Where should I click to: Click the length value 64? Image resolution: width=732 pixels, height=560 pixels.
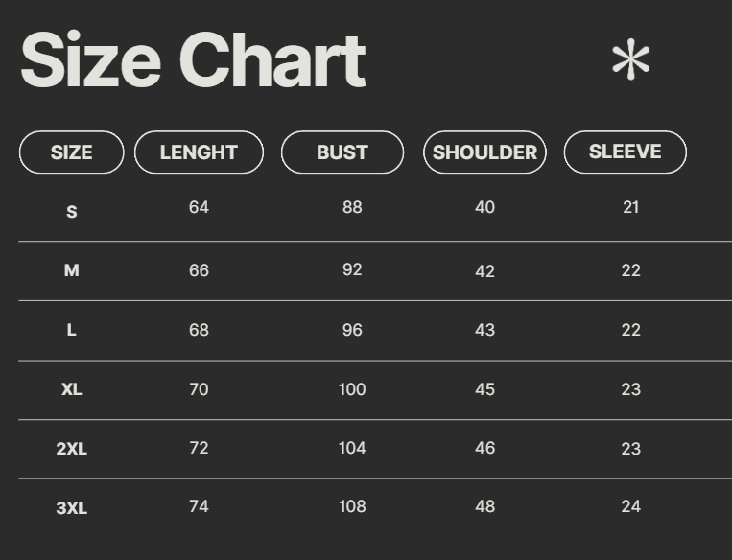199,207
